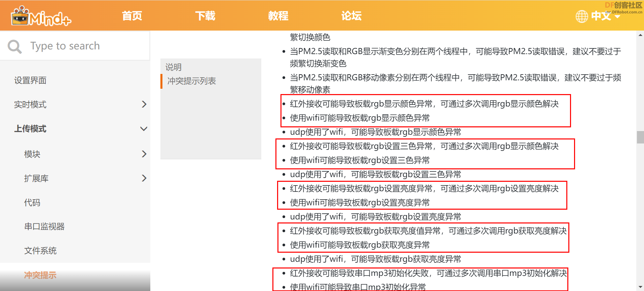
Task: Expand the 模块 chevron
Action: point(144,154)
